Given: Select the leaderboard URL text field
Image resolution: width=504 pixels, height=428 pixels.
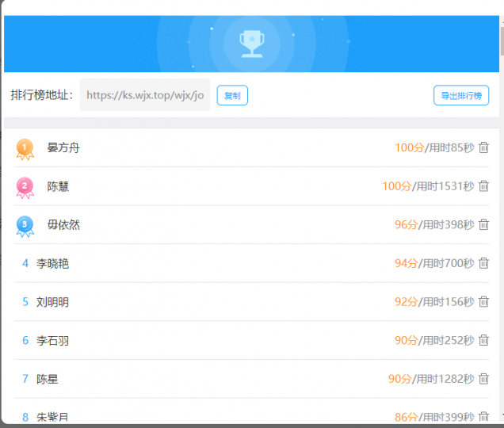Looking at the screenshot, I should (x=145, y=95).
